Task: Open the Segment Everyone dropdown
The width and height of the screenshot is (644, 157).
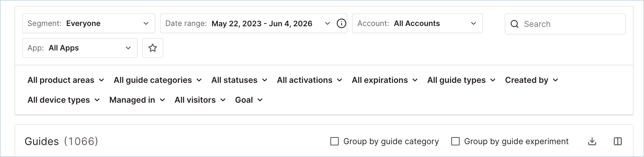Action: (x=89, y=23)
